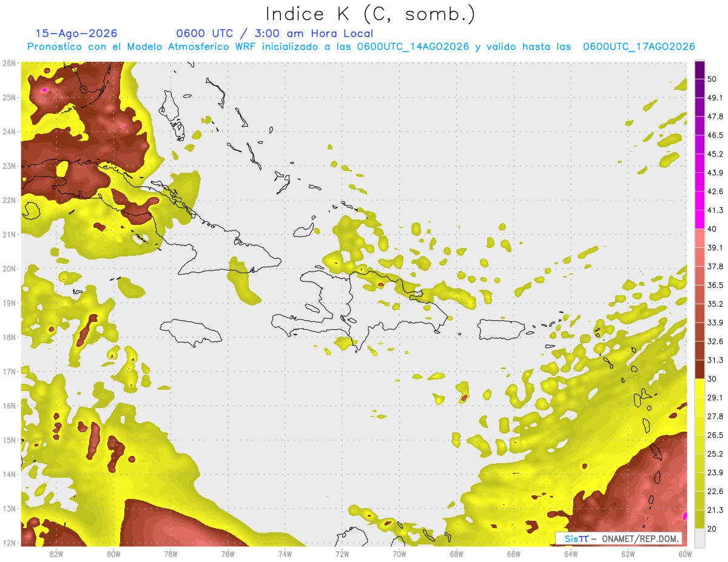Click the 25N latitude label
The image size is (728, 562).
8,98
